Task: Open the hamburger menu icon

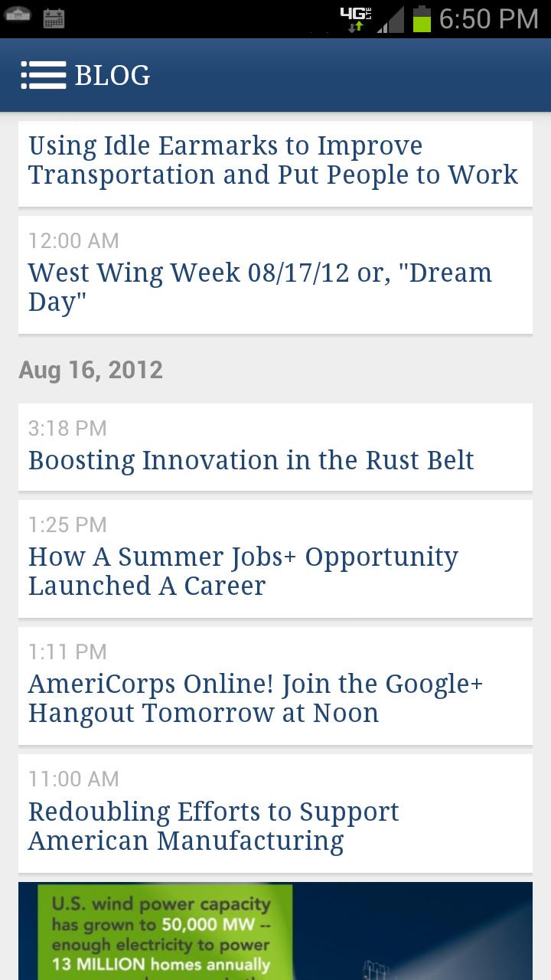Action: (x=44, y=75)
